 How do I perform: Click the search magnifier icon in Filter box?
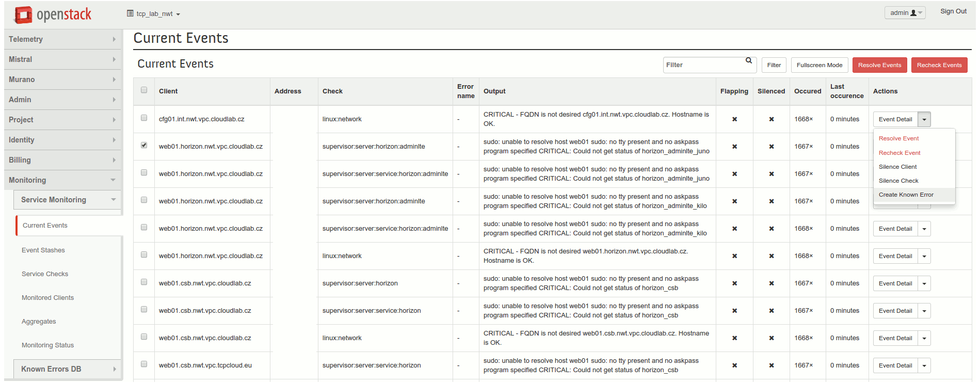click(x=749, y=61)
